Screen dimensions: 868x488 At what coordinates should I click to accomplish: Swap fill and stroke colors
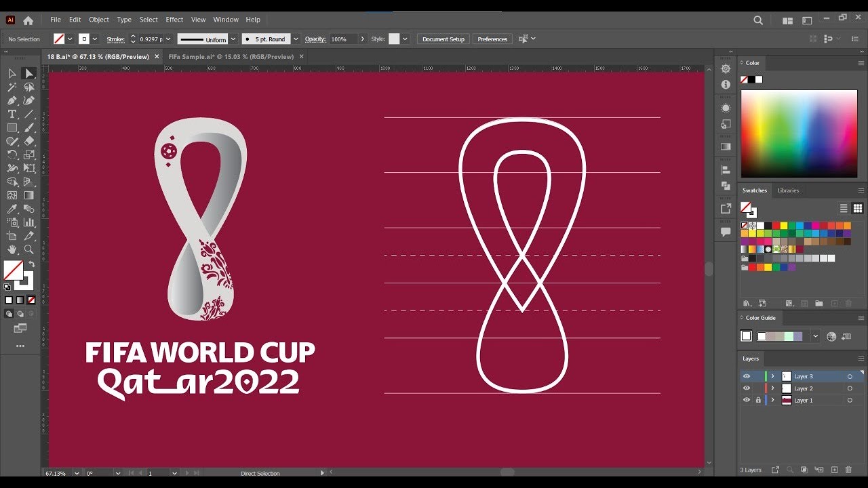point(31,264)
